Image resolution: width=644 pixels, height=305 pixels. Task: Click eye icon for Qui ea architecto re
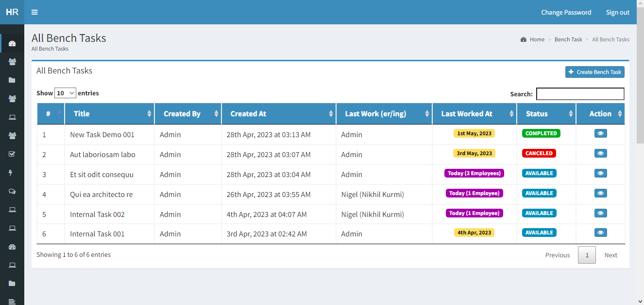(600, 193)
